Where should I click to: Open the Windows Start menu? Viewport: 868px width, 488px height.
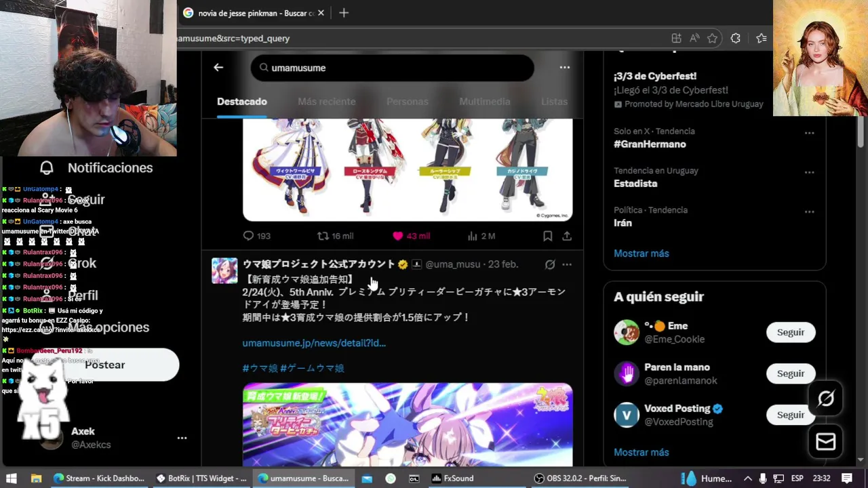click(12, 479)
